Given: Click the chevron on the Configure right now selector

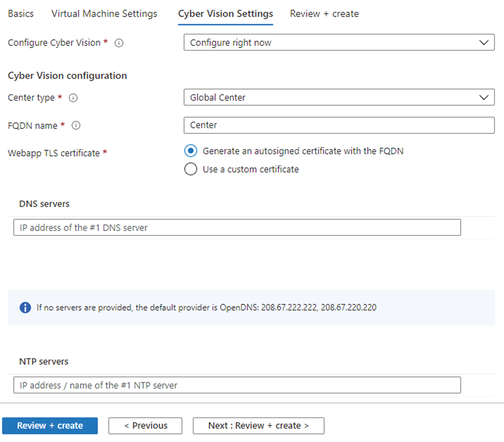Looking at the screenshot, I should coord(484,42).
